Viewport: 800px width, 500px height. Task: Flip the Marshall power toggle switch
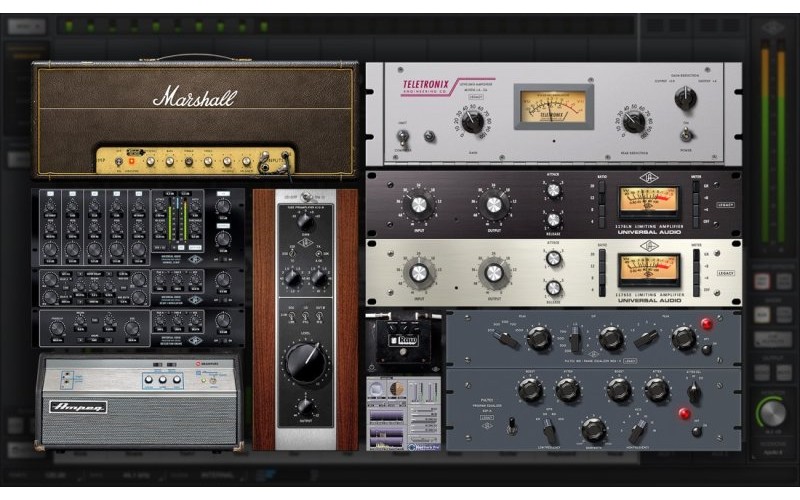point(118,161)
